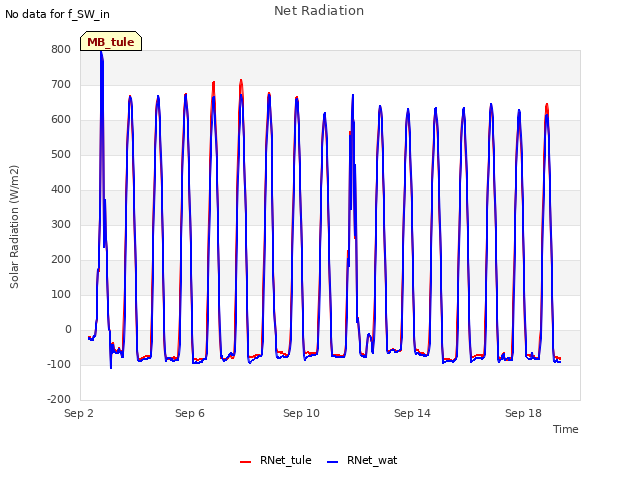Click the Time axis title
640x480 pixels.
[566, 429]
